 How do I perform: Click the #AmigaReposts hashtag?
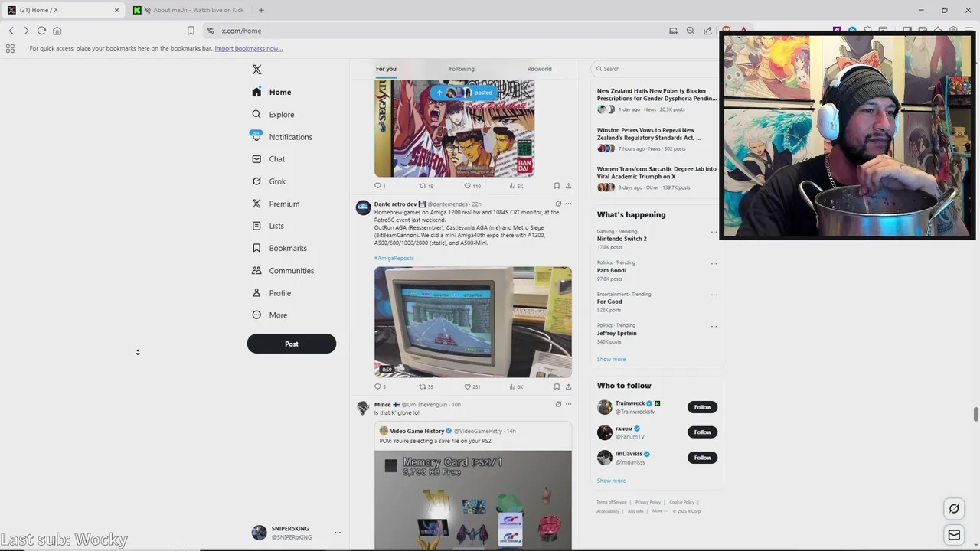click(x=394, y=259)
